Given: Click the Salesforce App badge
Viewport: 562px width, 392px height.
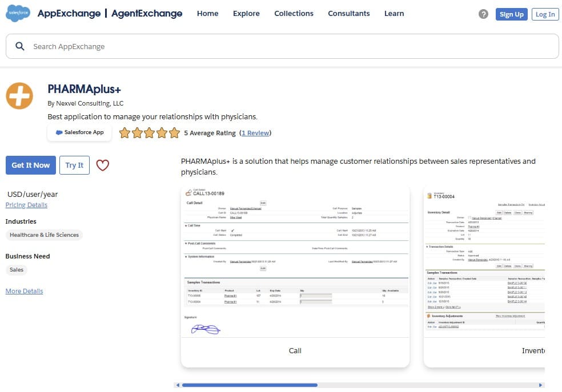Looking at the screenshot, I should click(79, 132).
